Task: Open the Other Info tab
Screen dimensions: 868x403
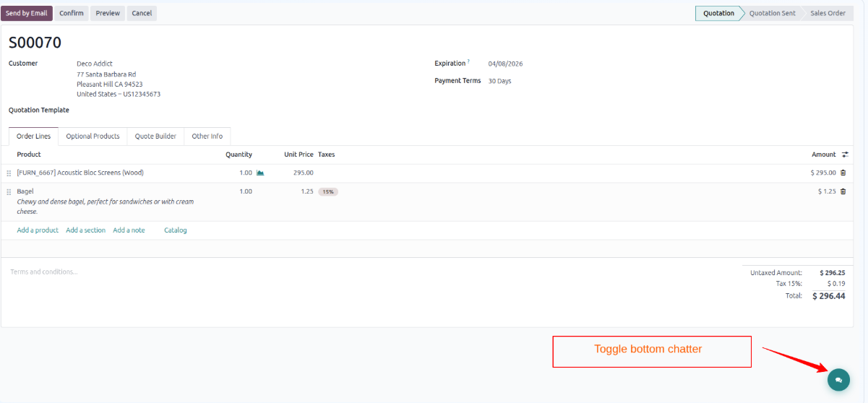Action: 207,136
